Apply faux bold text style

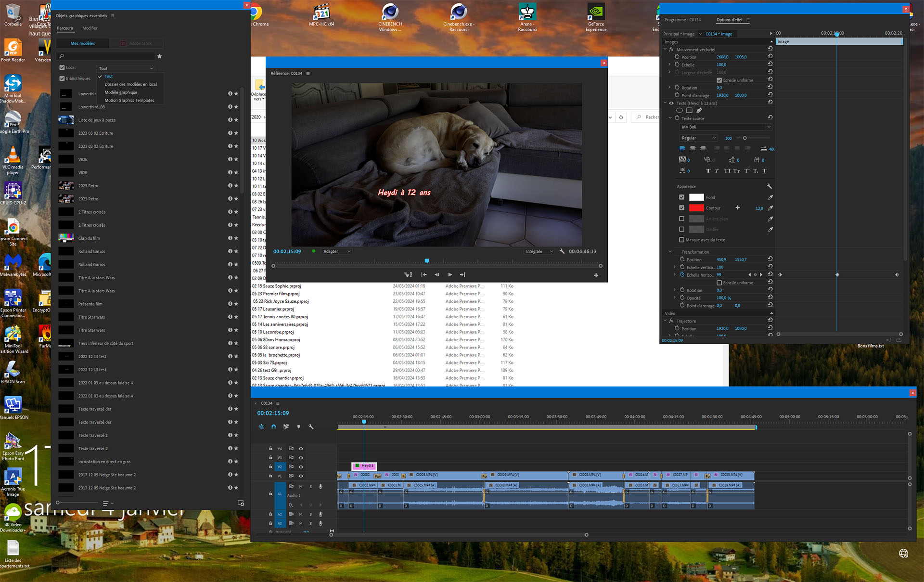708,171
